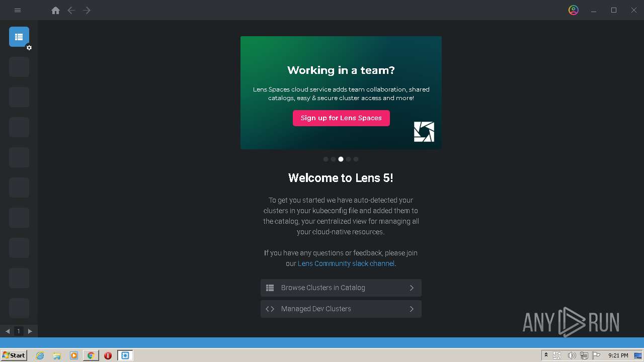This screenshot has width=644, height=362.
Task: Click the chevron on Browse Clusters in Catalog
Action: (x=412, y=288)
